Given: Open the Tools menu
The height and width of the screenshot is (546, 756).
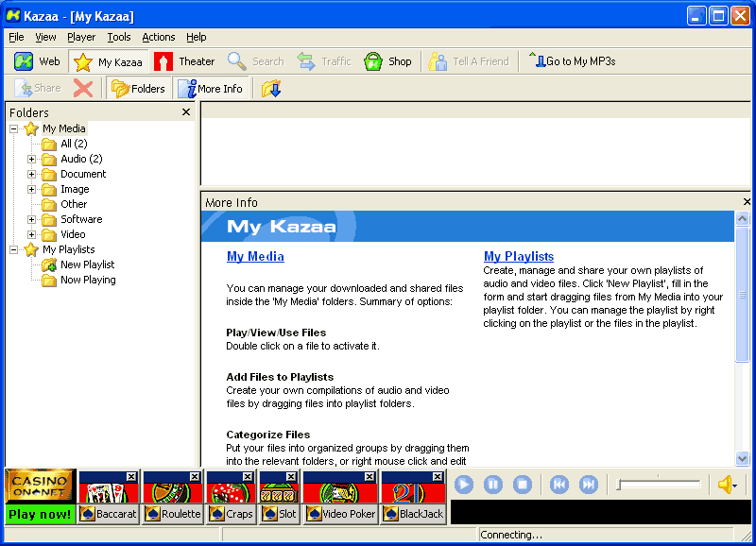Looking at the screenshot, I should point(119,37).
